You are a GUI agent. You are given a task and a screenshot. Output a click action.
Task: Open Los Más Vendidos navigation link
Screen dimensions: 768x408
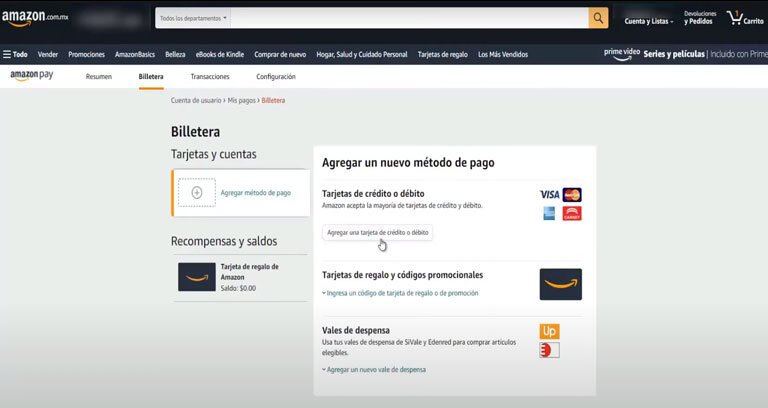pyautogui.click(x=503, y=54)
